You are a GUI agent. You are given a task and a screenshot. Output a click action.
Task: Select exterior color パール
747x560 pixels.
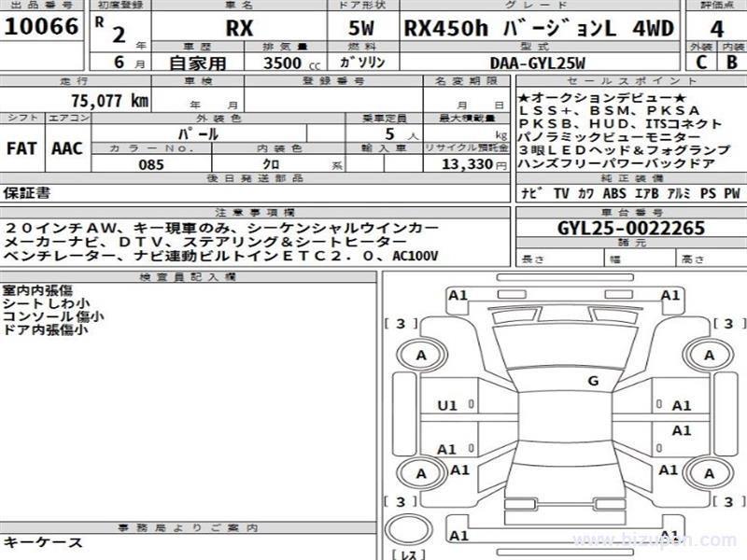(198, 133)
